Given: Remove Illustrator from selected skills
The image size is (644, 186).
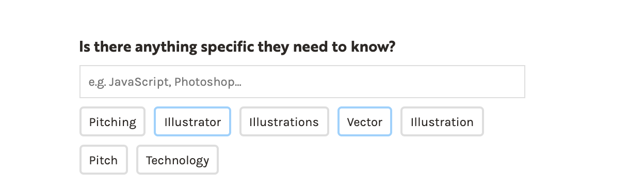Looking at the screenshot, I should (x=192, y=122).
